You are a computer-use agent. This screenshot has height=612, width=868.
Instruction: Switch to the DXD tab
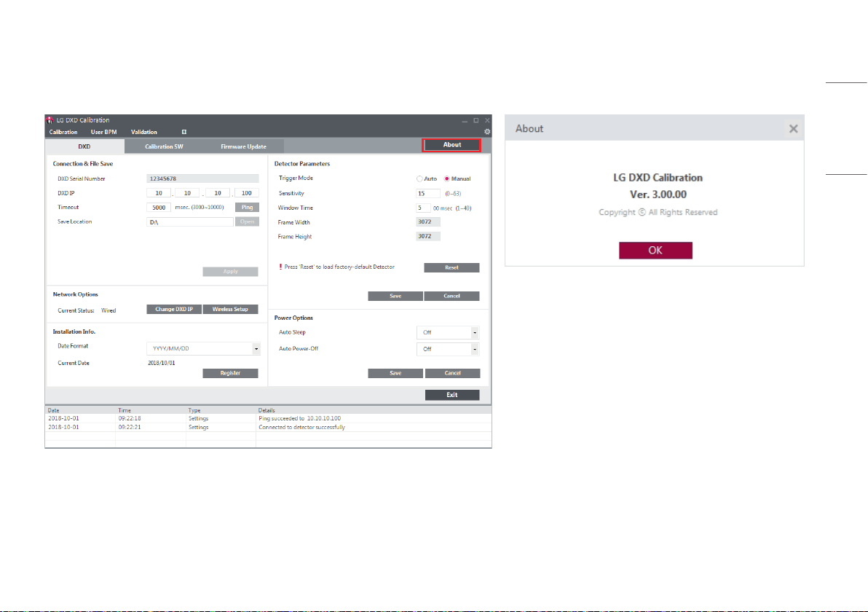click(84, 146)
